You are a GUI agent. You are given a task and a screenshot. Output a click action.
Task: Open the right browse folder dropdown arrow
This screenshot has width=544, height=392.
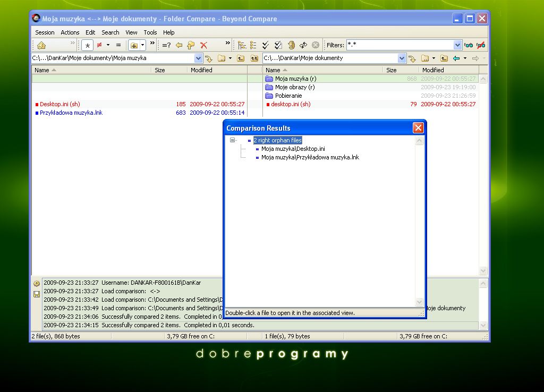coord(433,58)
